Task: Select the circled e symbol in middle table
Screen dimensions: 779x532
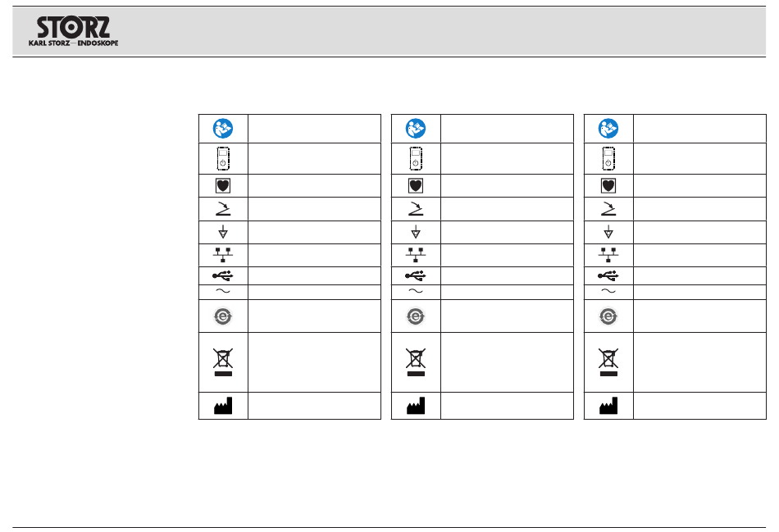Action: pos(416,316)
